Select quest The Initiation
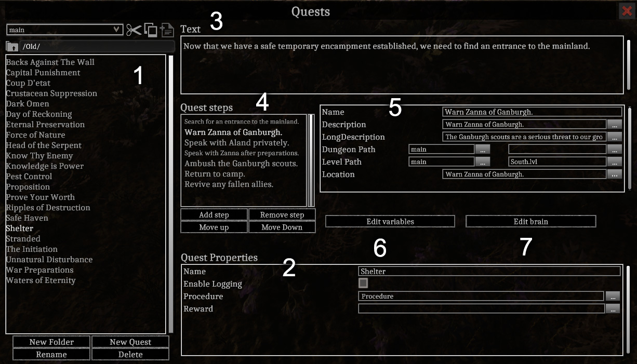 point(32,249)
